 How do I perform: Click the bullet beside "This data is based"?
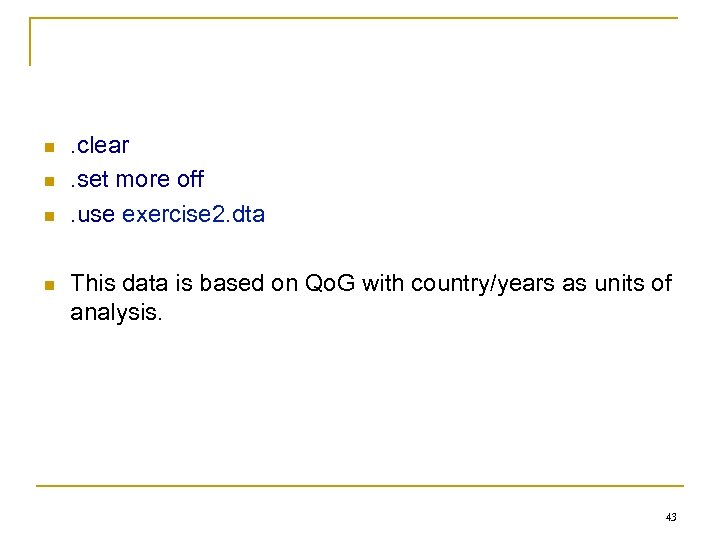tap(47, 285)
